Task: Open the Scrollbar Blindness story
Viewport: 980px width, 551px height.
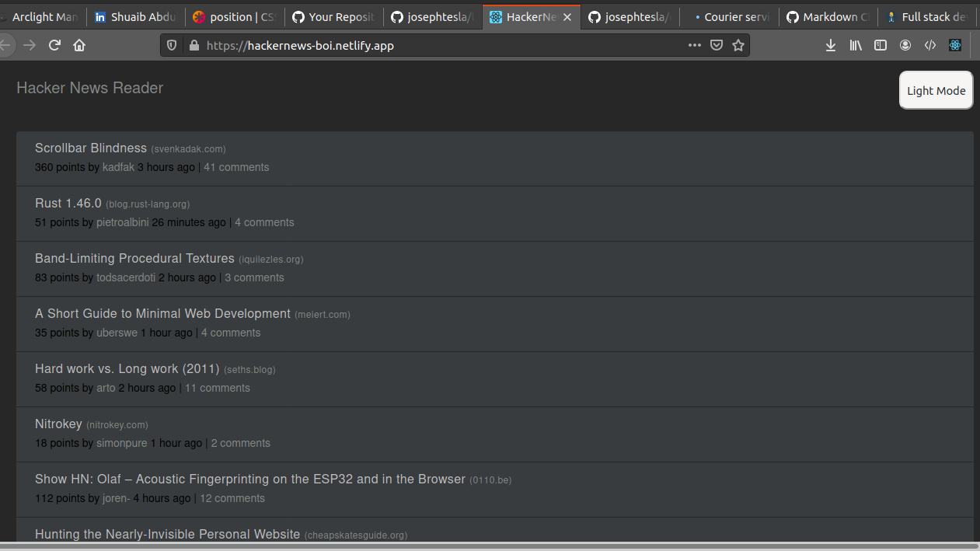Action: click(x=91, y=148)
